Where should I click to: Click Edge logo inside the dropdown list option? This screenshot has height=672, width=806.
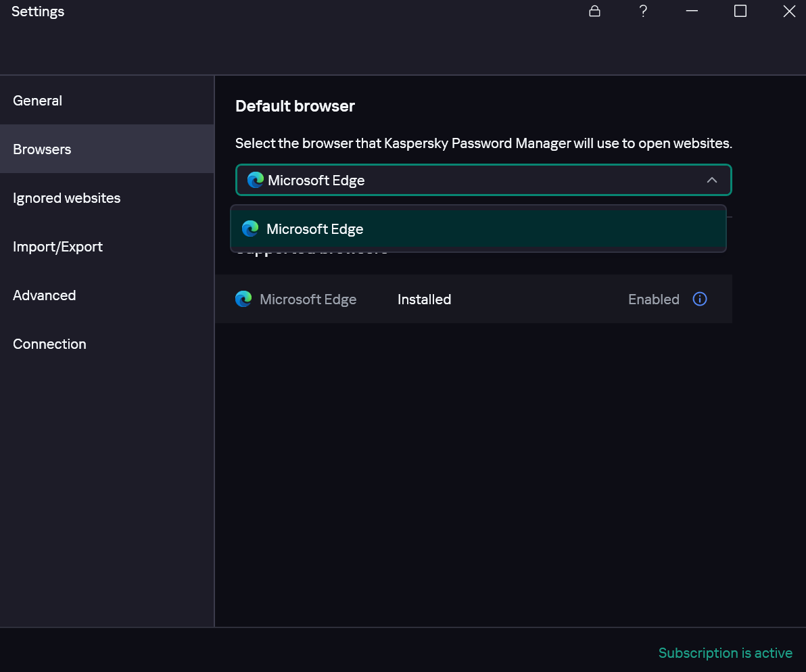pyautogui.click(x=250, y=229)
